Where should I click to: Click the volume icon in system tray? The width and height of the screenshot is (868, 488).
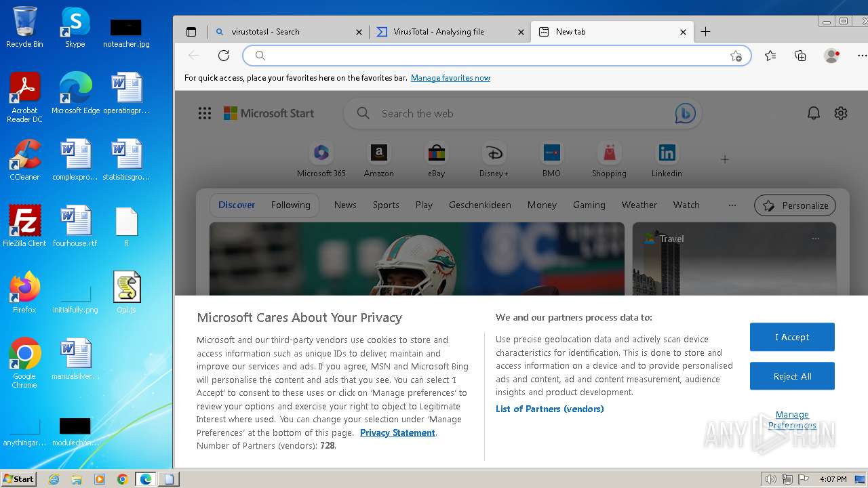click(770, 479)
